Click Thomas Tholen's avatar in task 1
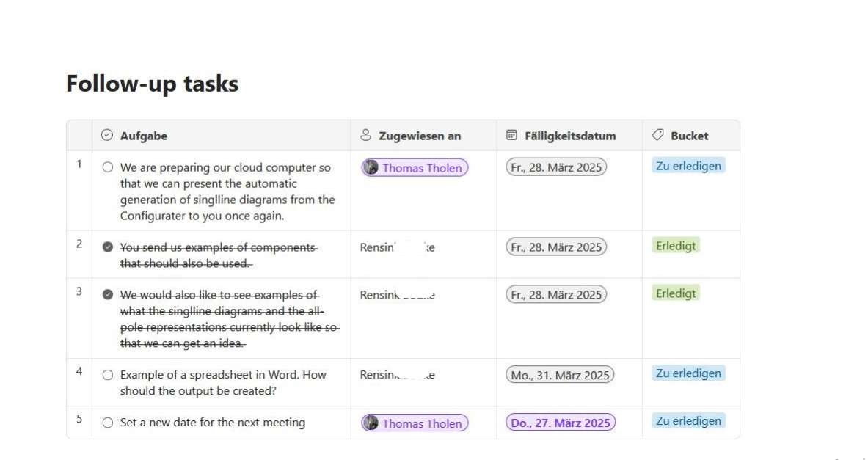Viewport: 868px width, 460px height. pos(371,168)
